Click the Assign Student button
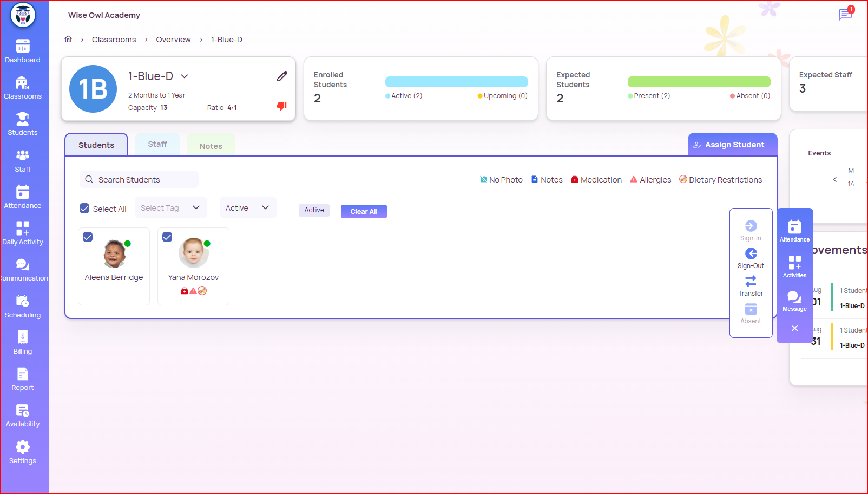 732,145
